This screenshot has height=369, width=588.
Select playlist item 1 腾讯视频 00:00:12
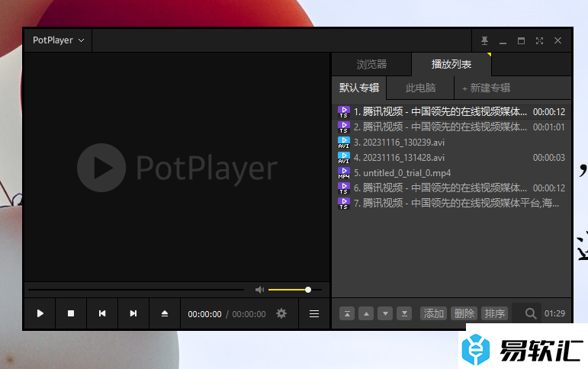pyautogui.click(x=451, y=112)
